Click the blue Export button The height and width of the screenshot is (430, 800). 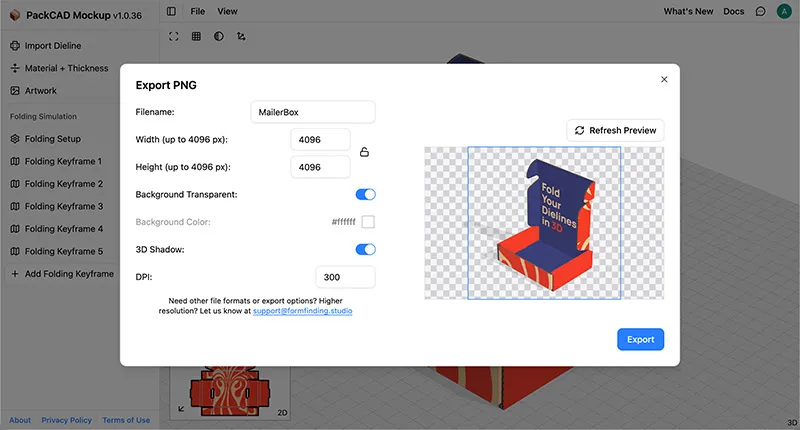(x=640, y=339)
